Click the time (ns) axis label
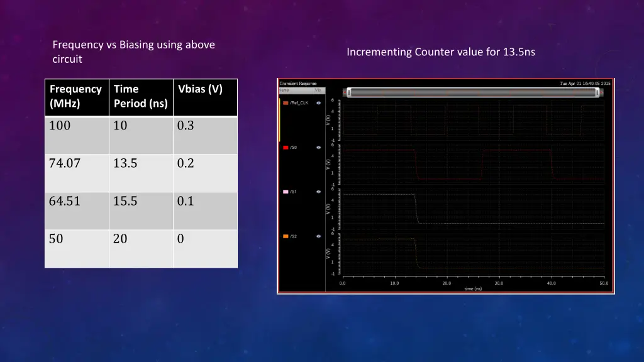The width and height of the screenshot is (644, 362). coord(473,289)
